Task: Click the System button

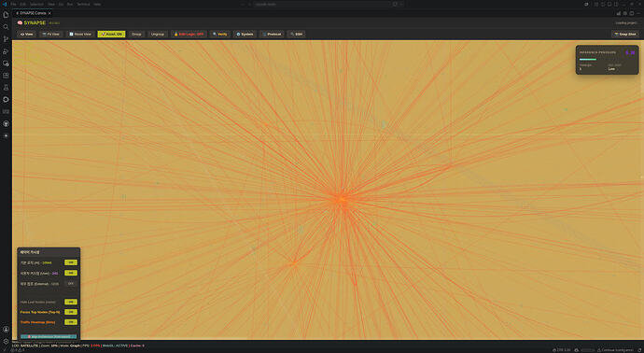Action: (245, 35)
